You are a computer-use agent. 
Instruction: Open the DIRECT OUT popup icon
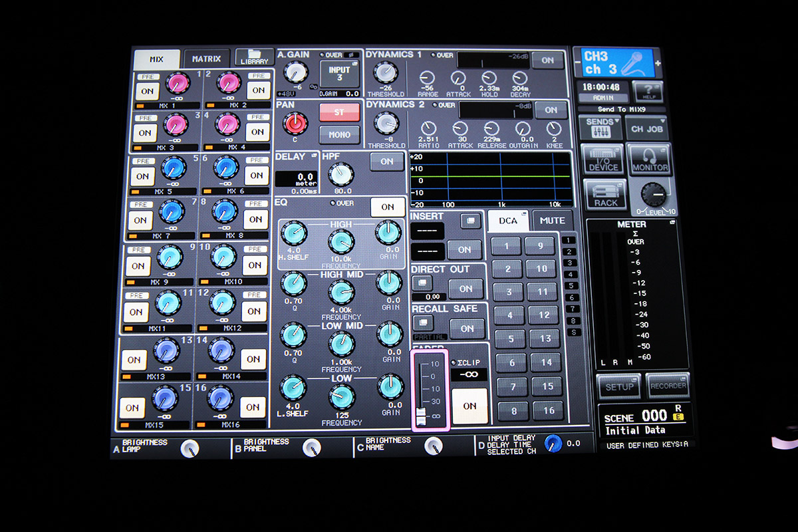click(423, 283)
